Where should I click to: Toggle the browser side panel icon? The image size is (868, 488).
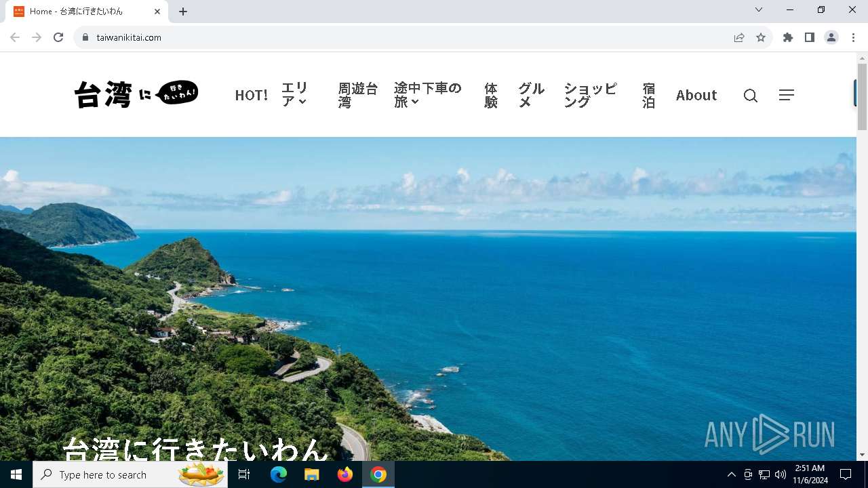(810, 37)
